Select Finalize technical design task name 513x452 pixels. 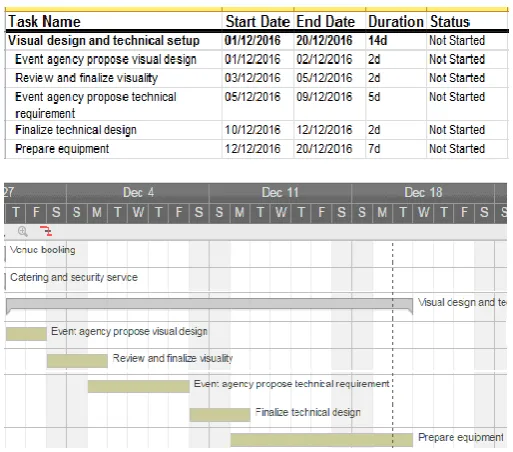pyautogui.click(x=76, y=130)
